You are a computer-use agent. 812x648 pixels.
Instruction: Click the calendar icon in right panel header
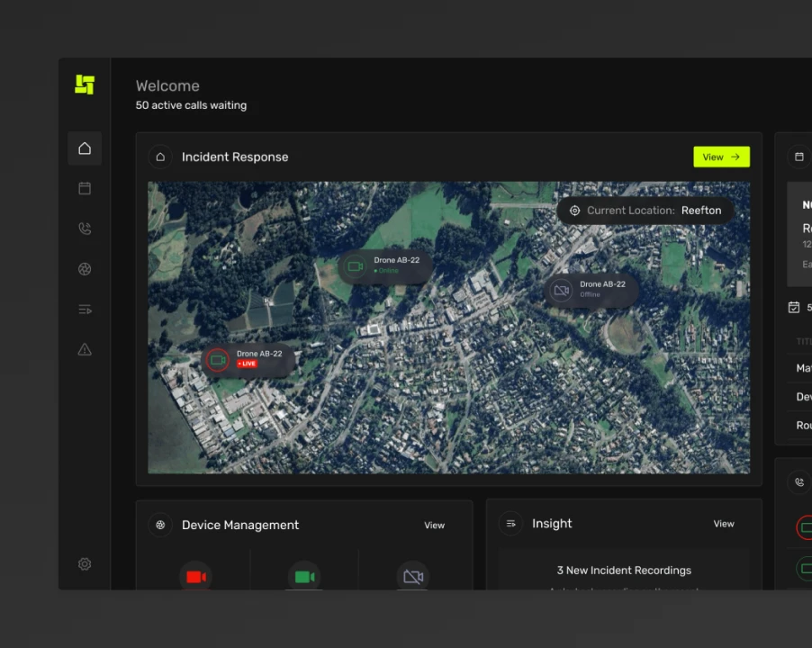click(x=799, y=157)
